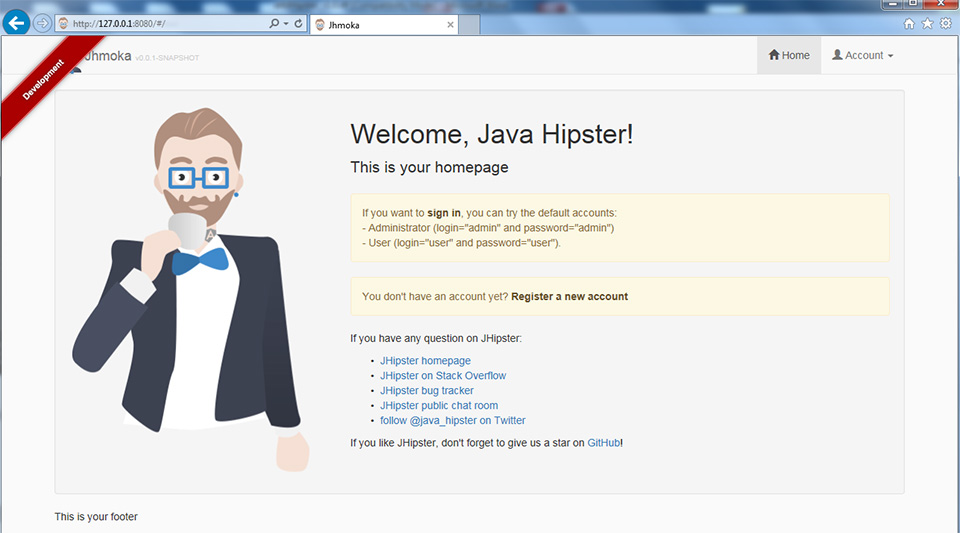Click This is your footer text
Viewport: 960px width, 533px height.
pos(96,516)
